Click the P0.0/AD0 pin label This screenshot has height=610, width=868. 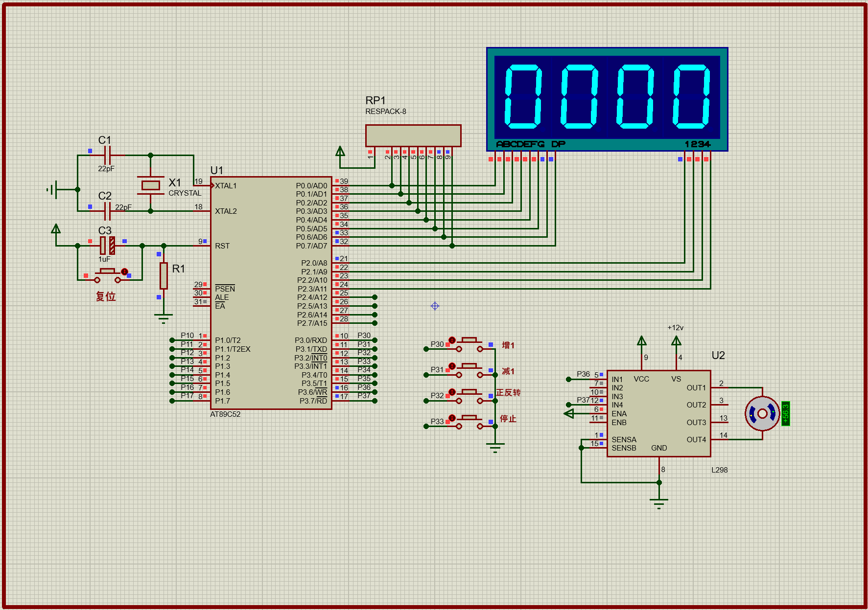click(x=311, y=186)
